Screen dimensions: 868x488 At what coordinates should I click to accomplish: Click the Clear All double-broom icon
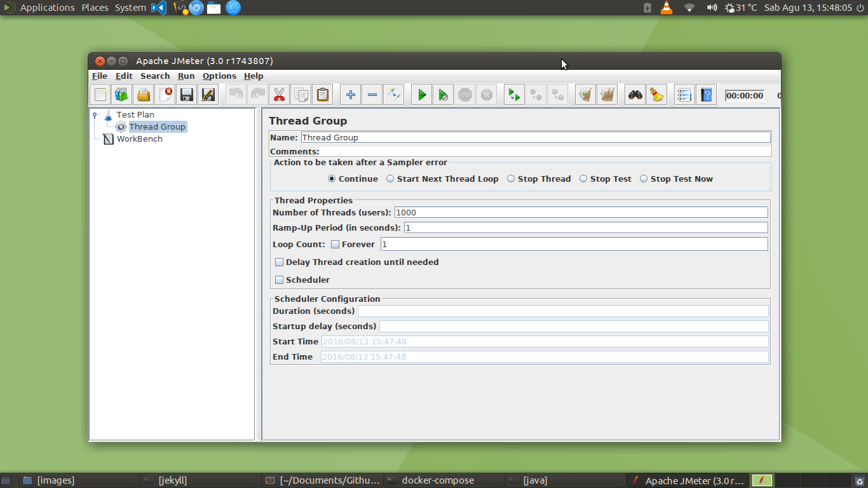[x=607, y=95]
